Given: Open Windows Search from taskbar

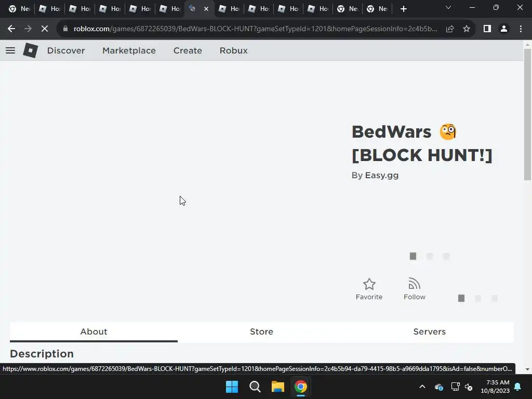Looking at the screenshot, I should 255,387.
